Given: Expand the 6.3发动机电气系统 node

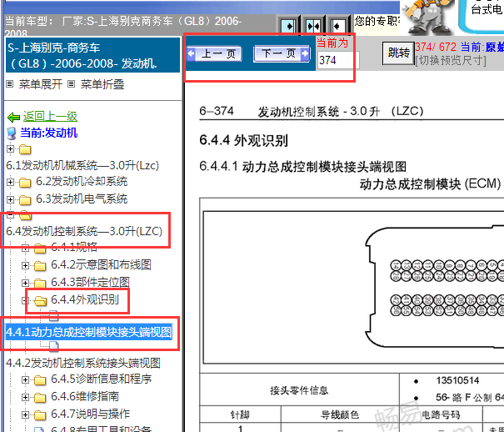Looking at the screenshot, I should click(10, 199).
